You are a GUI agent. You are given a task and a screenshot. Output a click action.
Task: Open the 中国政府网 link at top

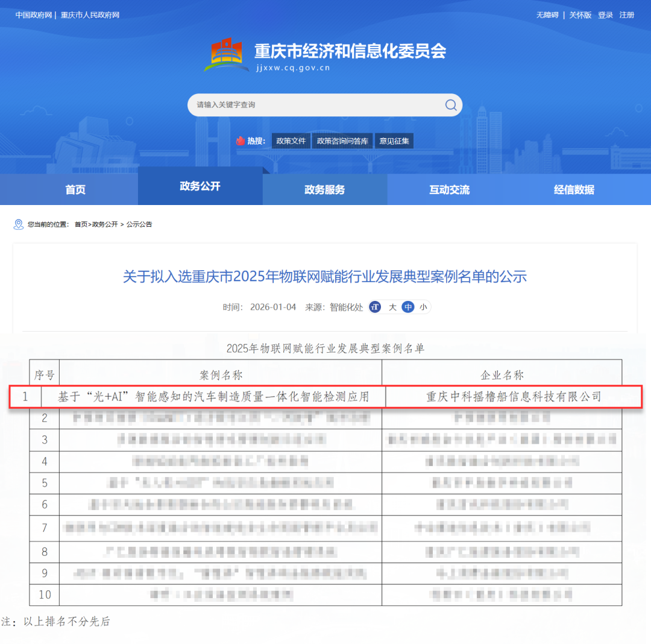click(34, 15)
